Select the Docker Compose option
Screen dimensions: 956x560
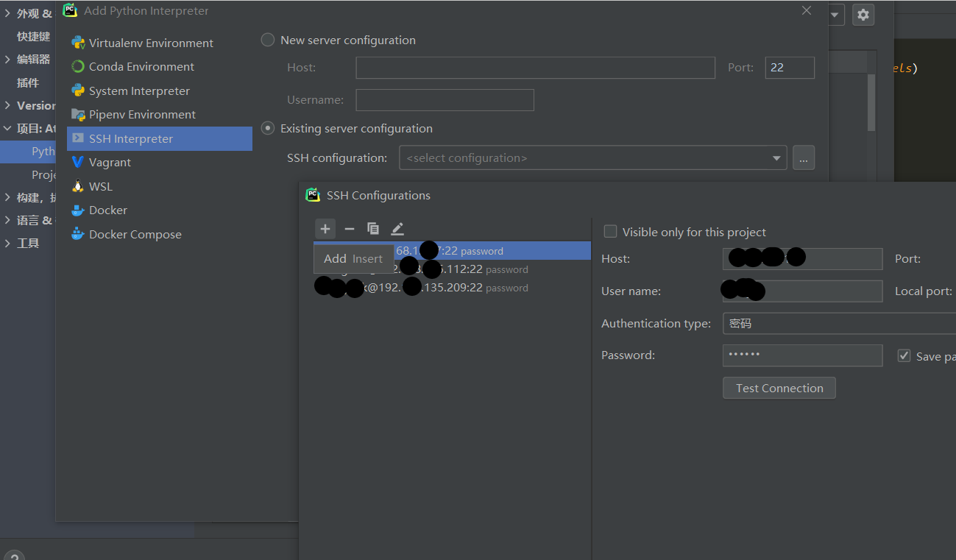pyautogui.click(x=160, y=234)
